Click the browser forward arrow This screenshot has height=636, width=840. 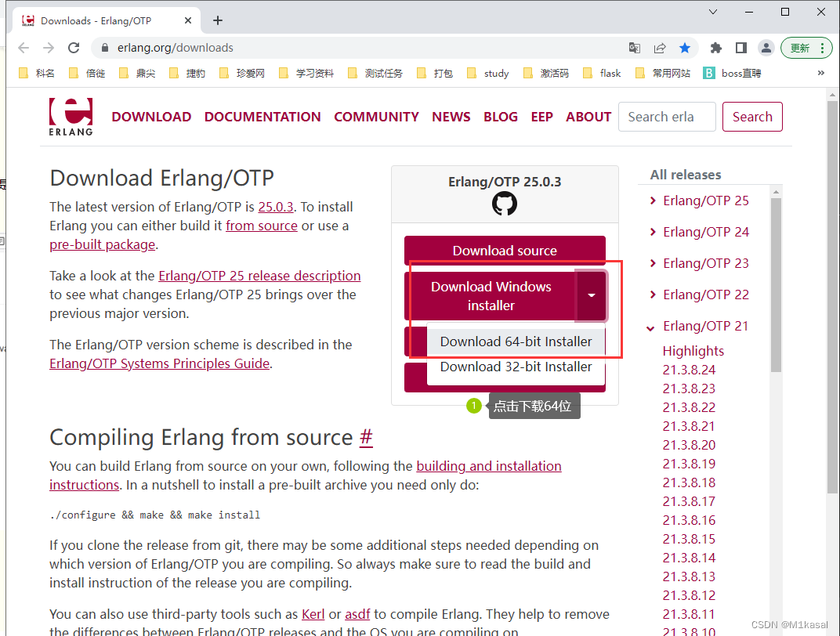pos(49,48)
